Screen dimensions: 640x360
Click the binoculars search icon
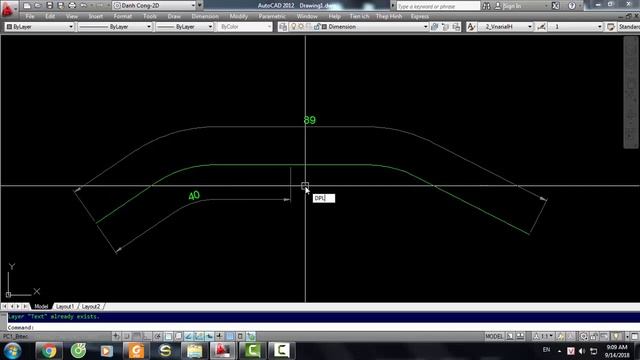click(486, 6)
